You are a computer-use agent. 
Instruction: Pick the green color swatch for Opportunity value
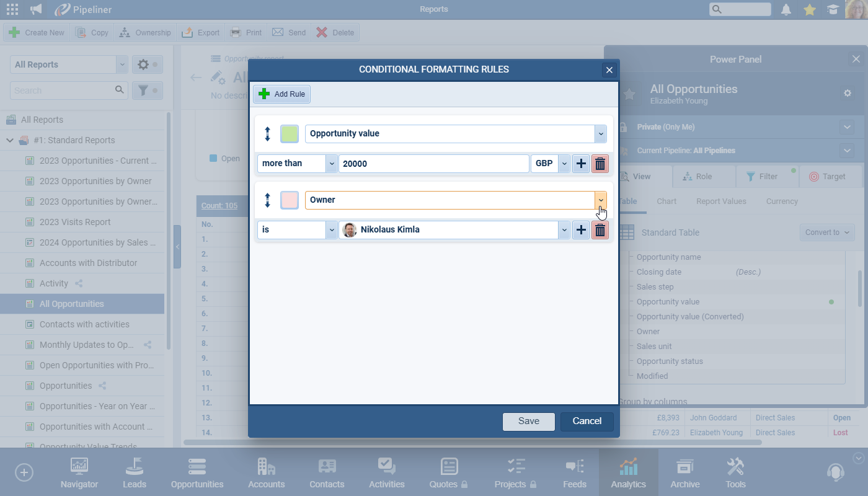point(290,134)
